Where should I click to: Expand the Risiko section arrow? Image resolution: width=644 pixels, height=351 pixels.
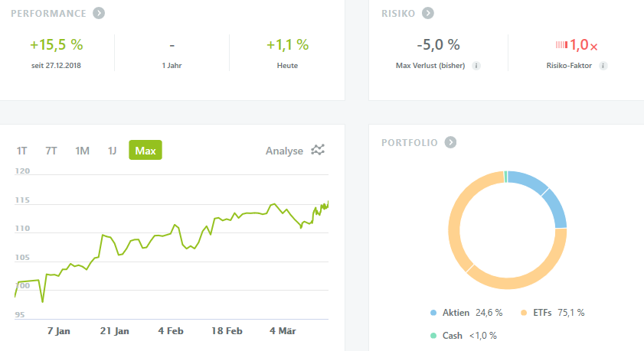[428, 13]
